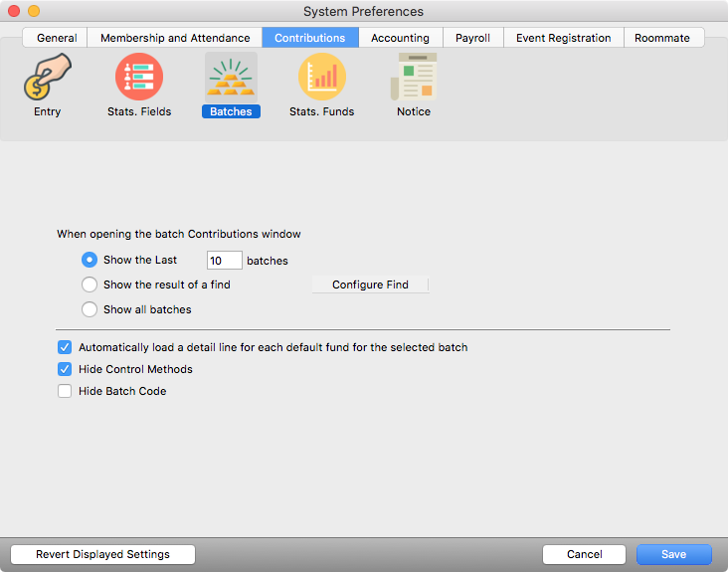Viewport: 728px width, 572px height.
Task: Open the Event Registration tab
Action: click(x=563, y=38)
